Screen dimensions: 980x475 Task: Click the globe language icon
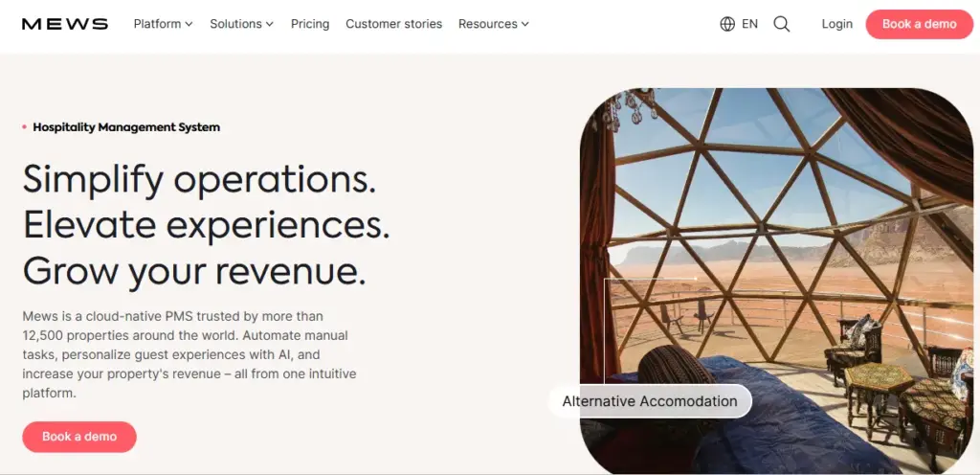[727, 24]
